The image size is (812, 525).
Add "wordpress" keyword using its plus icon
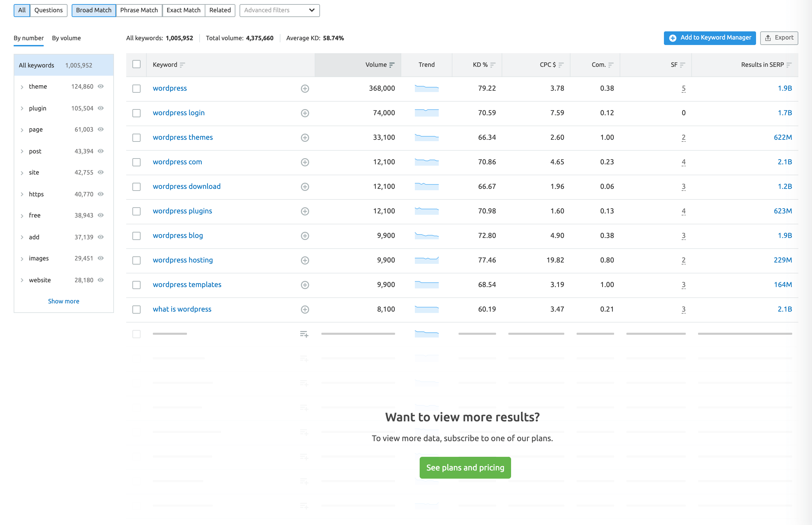pyautogui.click(x=305, y=88)
